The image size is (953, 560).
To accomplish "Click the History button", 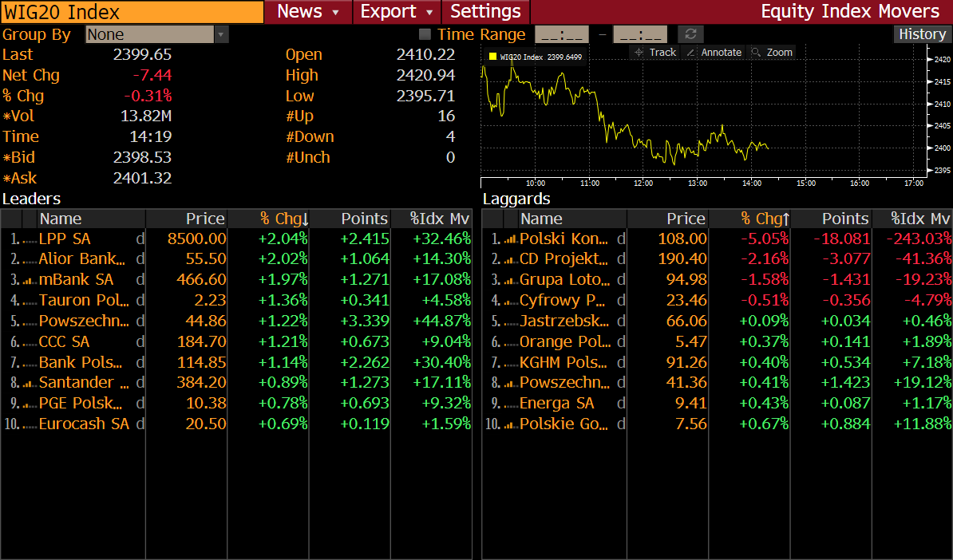I will click(922, 34).
